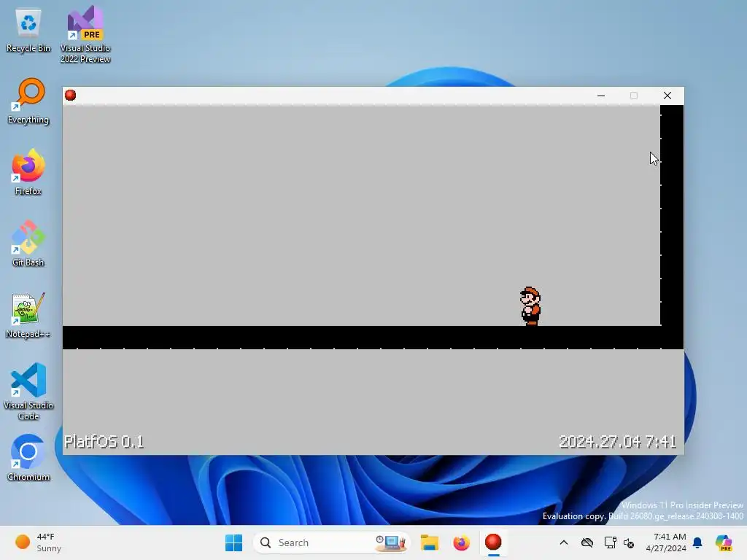This screenshot has height=560, width=747.
Task: Select the Mario character sprite
Action: pos(530,306)
